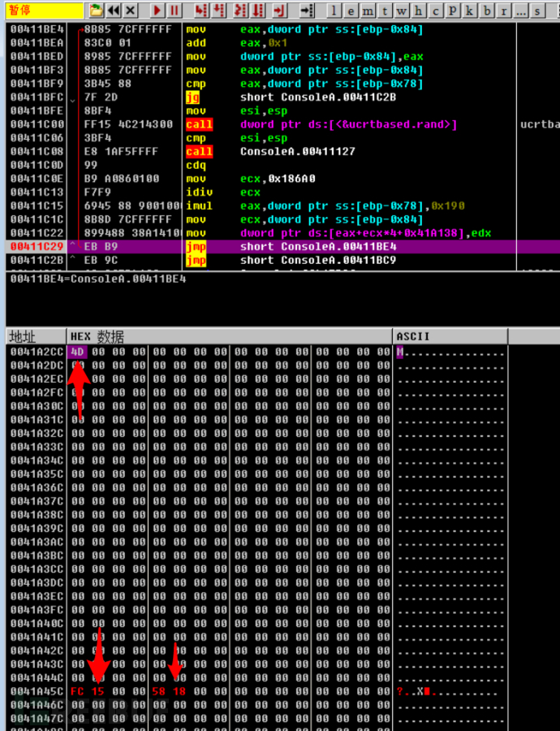560x731 pixels.
Task: Click the Go to Address arrow icon
Action: (307, 11)
